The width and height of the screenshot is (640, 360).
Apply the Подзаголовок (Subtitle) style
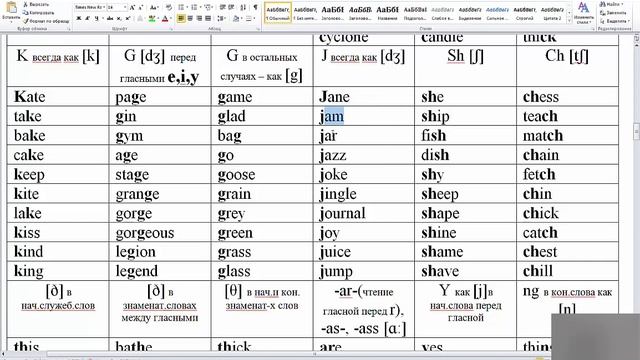(415, 13)
